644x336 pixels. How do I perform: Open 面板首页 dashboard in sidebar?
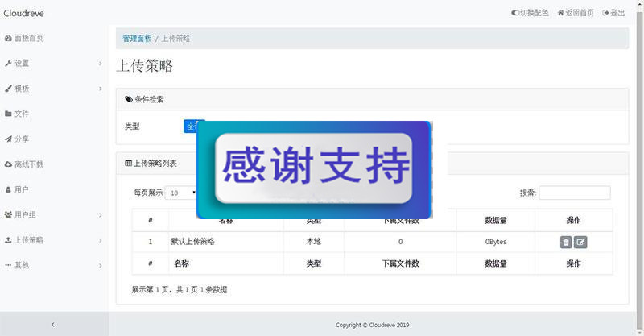[29, 38]
